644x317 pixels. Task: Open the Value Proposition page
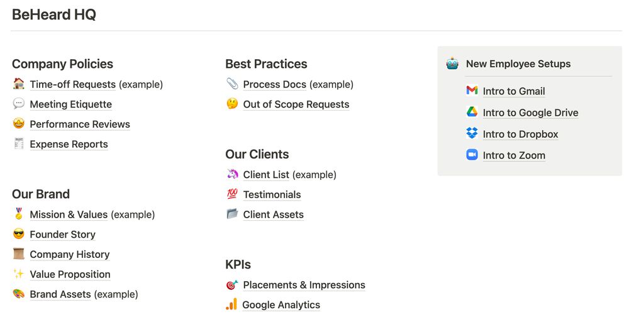pyautogui.click(x=70, y=274)
